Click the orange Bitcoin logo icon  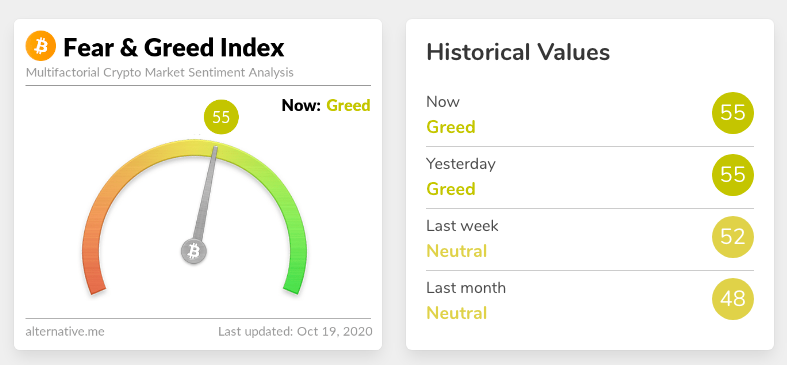pyautogui.click(x=41, y=46)
